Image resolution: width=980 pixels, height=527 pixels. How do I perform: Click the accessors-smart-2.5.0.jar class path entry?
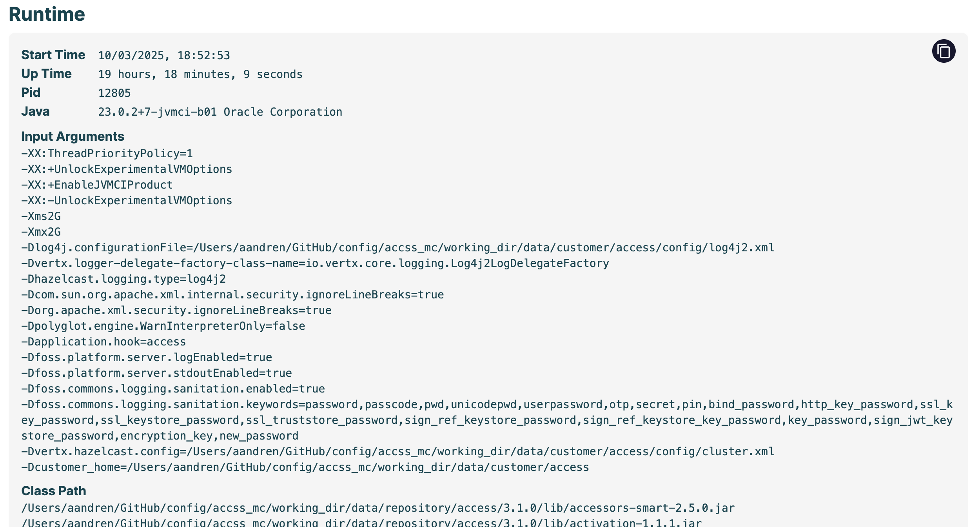click(x=378, y=508)
